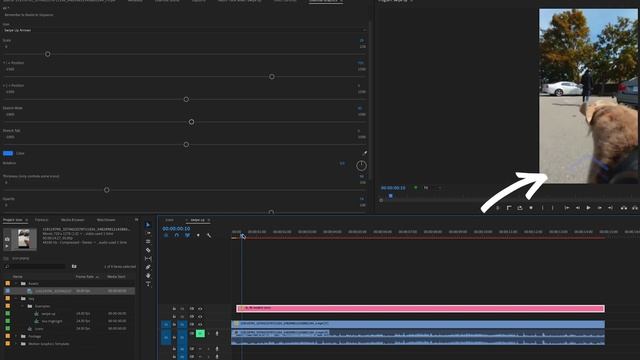Sort project items by Frame Rate column
Image resolution: width=640 pixels, height=360 pixels.
pyautogui.click(x=85, y=277)
